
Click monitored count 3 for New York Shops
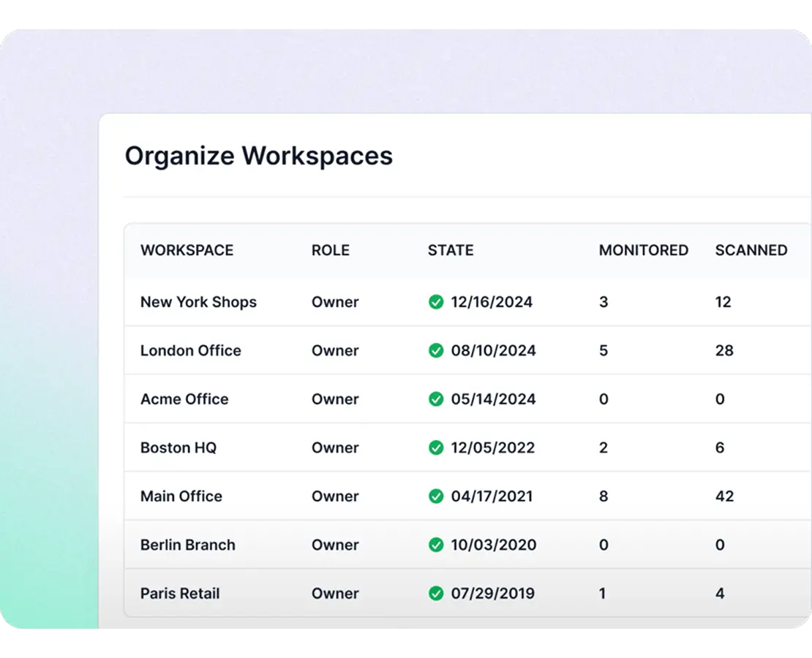click(604, 302)
